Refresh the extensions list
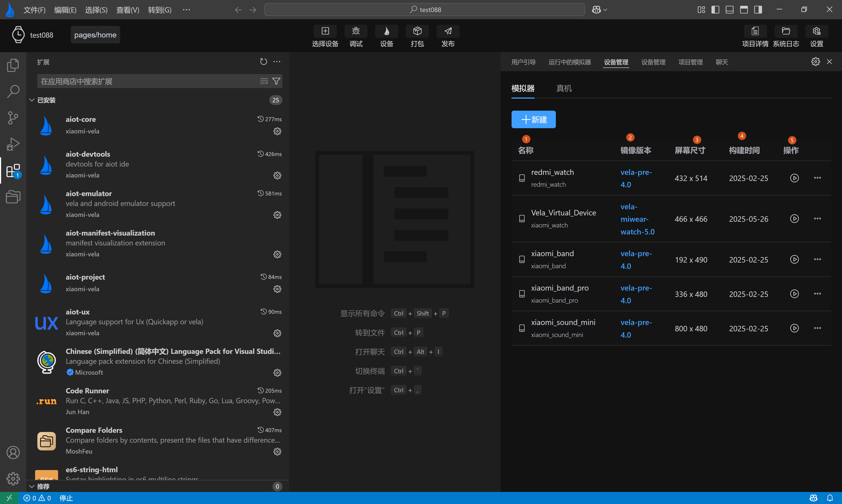The height and width of the screenshot is (504, 842). 263,62
